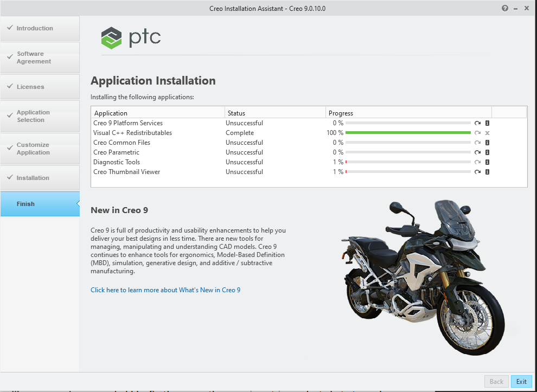
Task: Retry the Creo Parametric installation
Action: click(477, 152)
